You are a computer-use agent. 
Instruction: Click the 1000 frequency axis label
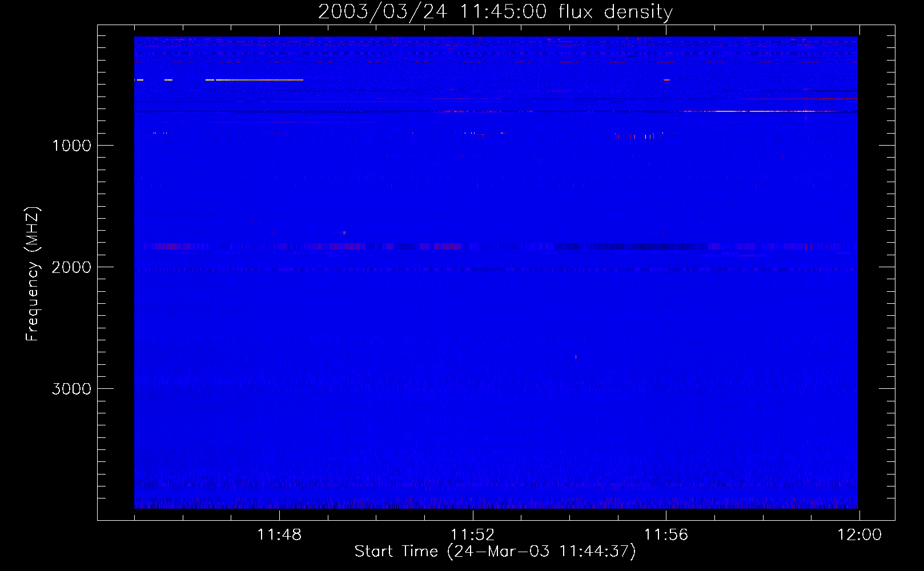(x=71, y=146)
